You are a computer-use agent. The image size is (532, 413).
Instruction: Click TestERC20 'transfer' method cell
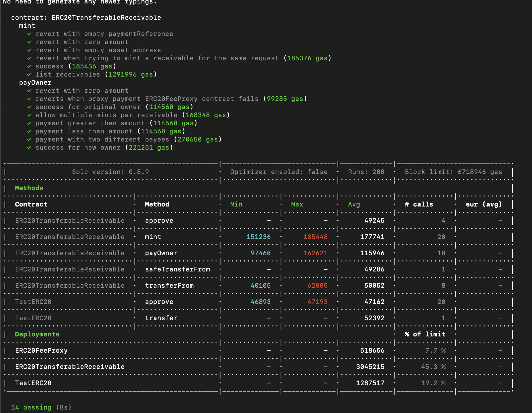click(161, 318)
